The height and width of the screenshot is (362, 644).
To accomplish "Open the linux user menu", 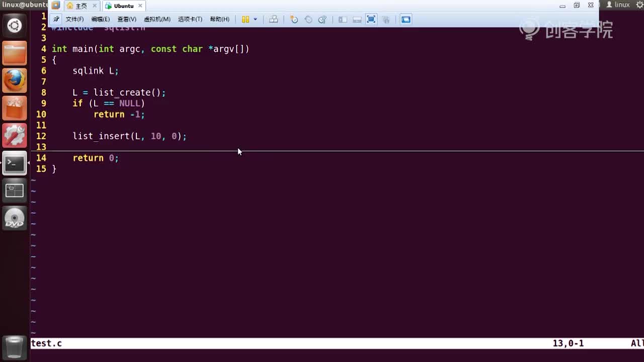I will tap(618, 5).
